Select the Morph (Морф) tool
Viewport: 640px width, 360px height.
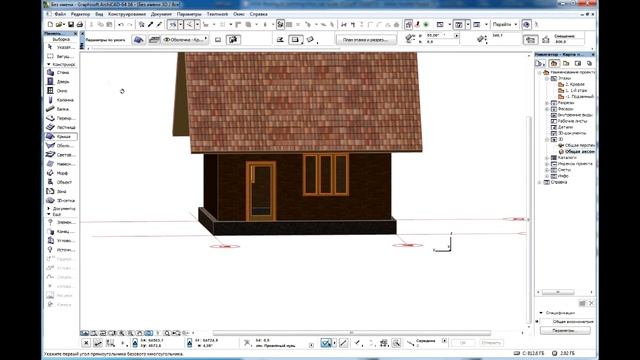click(x=60, y=173)
